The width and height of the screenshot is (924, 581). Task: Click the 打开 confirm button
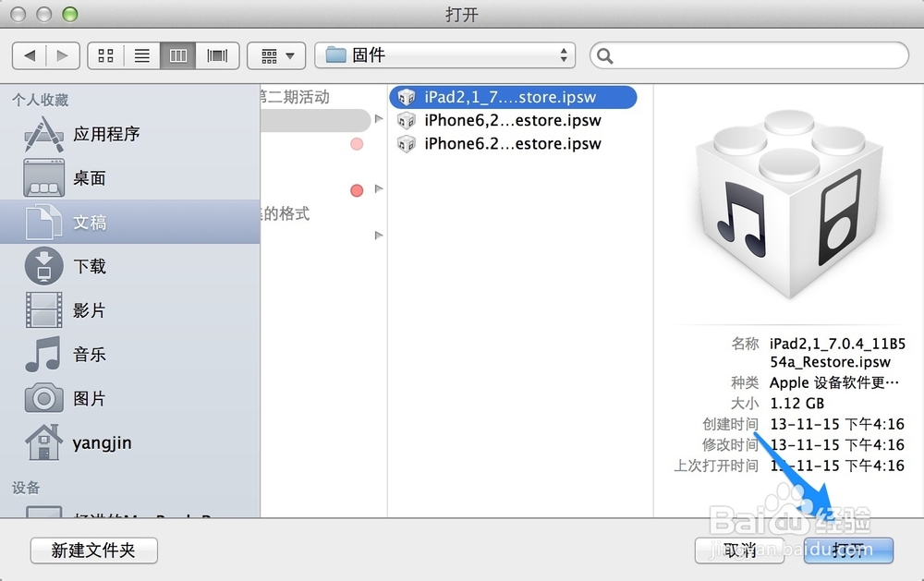tap(848, 551)
